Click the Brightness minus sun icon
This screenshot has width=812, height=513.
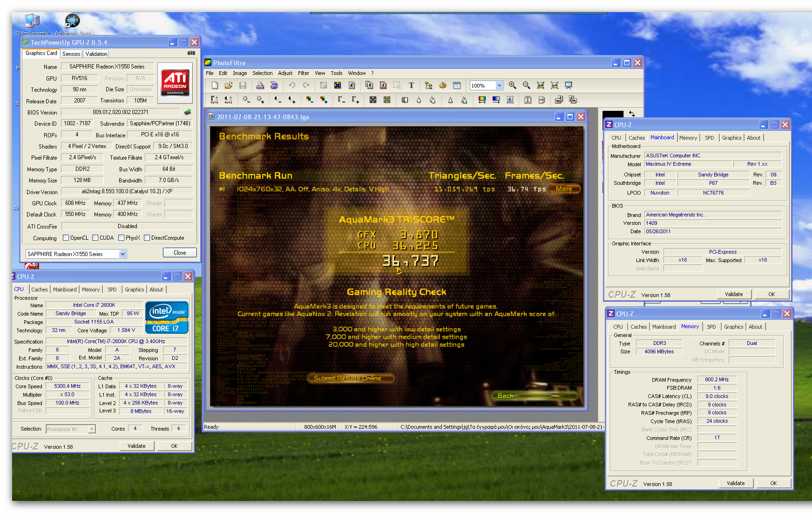coord(246,100)
